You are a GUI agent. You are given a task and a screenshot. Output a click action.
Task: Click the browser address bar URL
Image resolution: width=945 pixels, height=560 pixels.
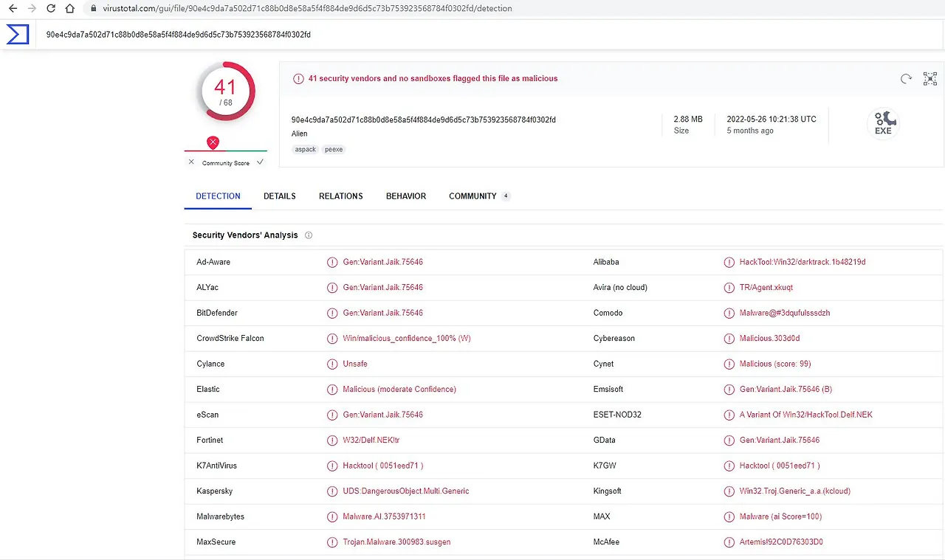[307, 9]
